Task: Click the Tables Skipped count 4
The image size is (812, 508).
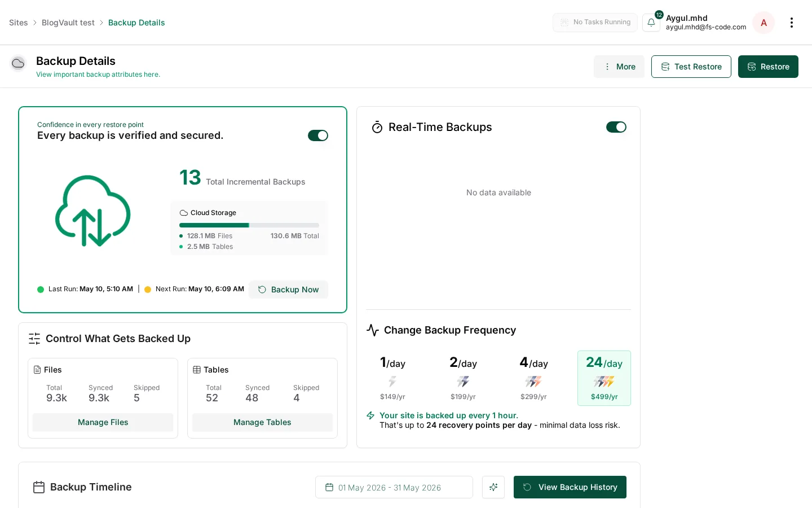Action: click(297, 398)
